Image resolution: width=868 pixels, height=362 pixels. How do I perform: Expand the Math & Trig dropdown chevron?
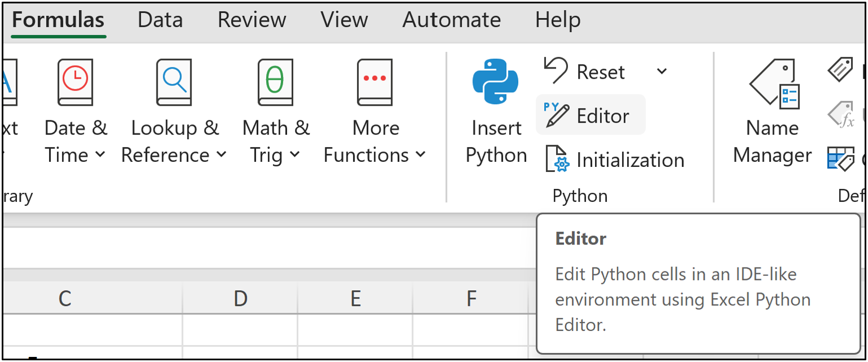coord(294,154)
